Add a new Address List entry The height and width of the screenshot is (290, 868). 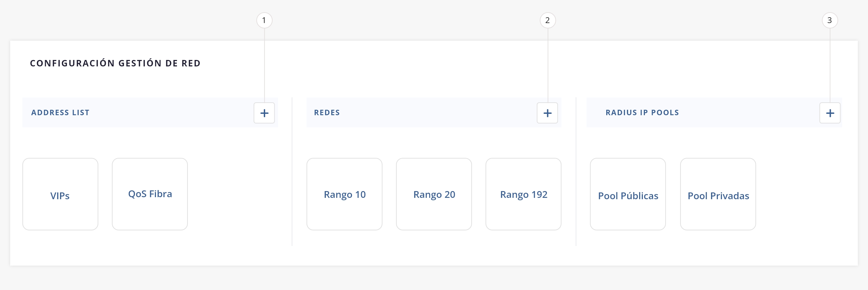point(264,113)
